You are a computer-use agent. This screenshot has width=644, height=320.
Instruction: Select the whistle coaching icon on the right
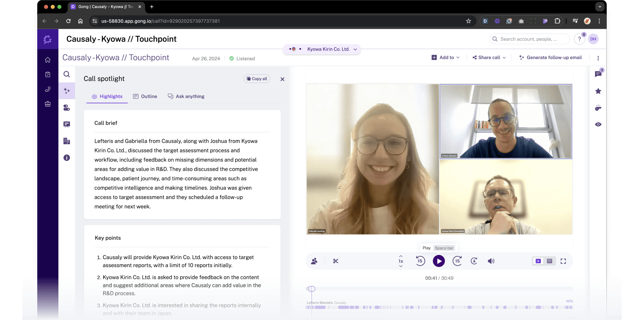tap(598, 108)
